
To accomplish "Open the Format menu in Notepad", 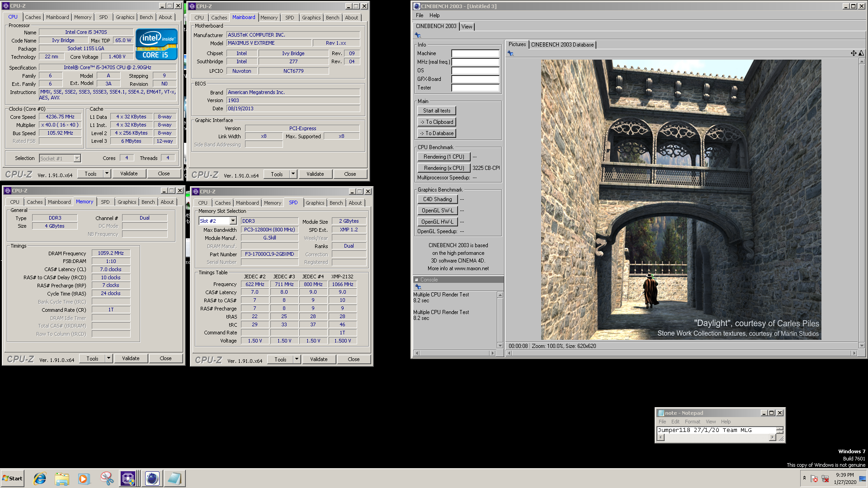I will pyautogui.click(x=692, y=422).
